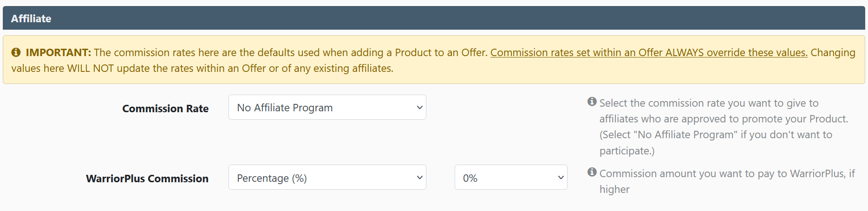This screenshot has width=868, height=211.
Task: Click the "Affiliate" title text
Action: [x=31, y=19]
